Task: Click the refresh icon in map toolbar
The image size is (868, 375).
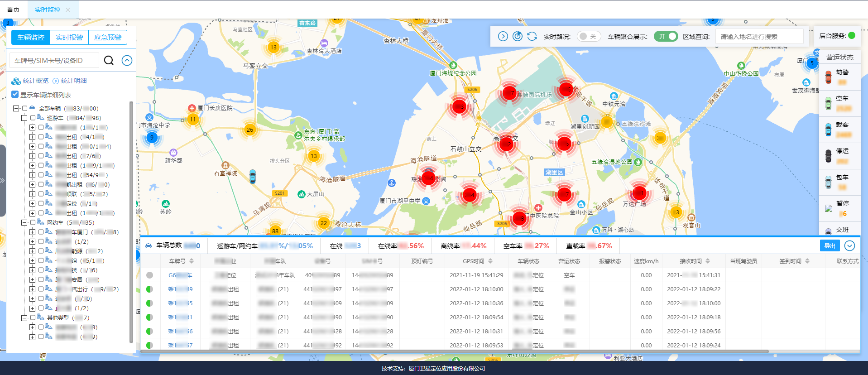Action: pos(532,36)
